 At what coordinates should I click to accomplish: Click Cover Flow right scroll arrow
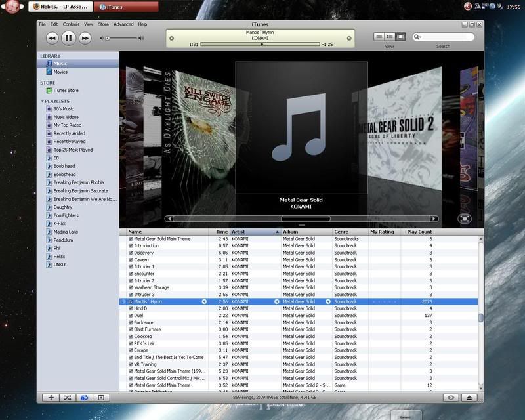[434, 219]
